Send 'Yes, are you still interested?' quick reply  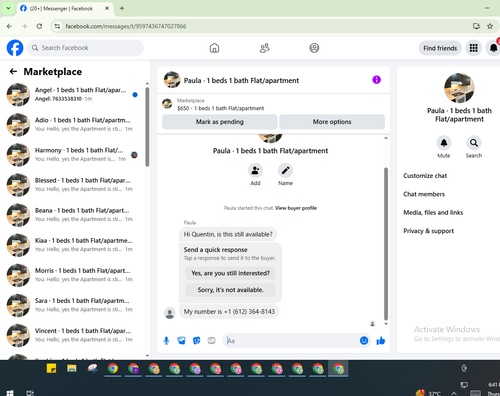tap(230, 273)
